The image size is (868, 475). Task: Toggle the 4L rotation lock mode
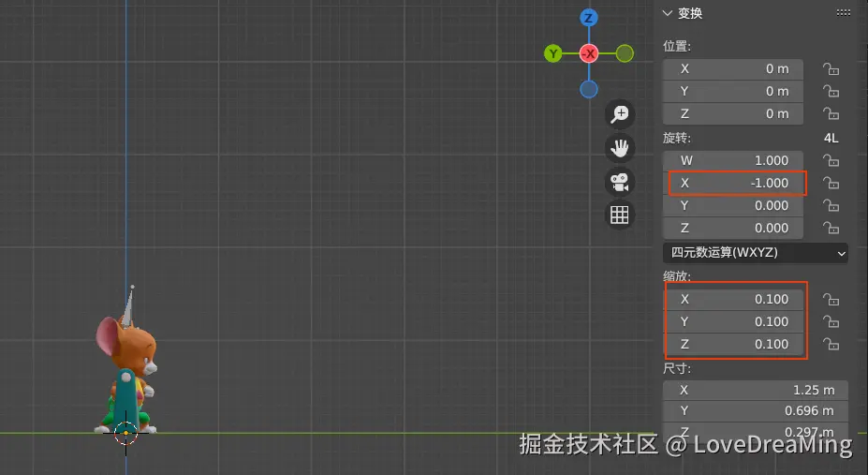click(831, 138)
